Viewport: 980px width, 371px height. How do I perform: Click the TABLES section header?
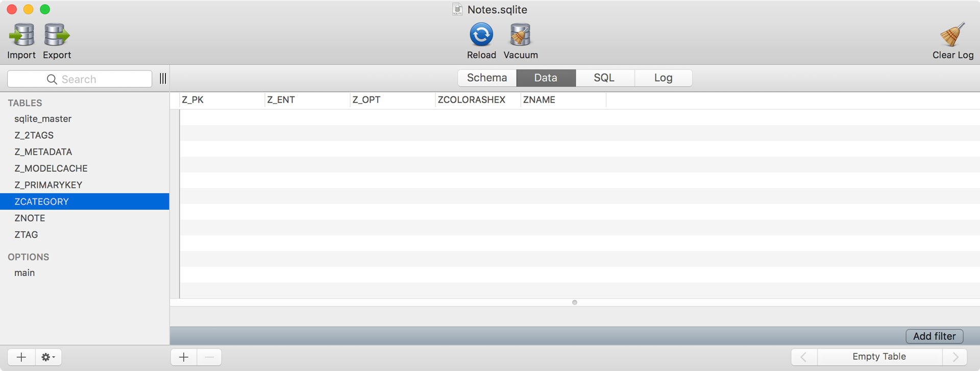(25, 103)
